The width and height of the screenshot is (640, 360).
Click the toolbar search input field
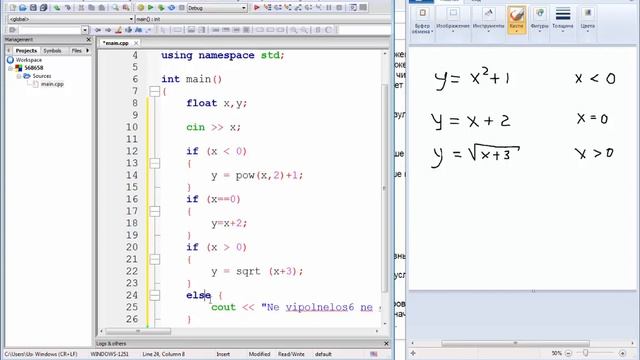click(x=49, y=30)
